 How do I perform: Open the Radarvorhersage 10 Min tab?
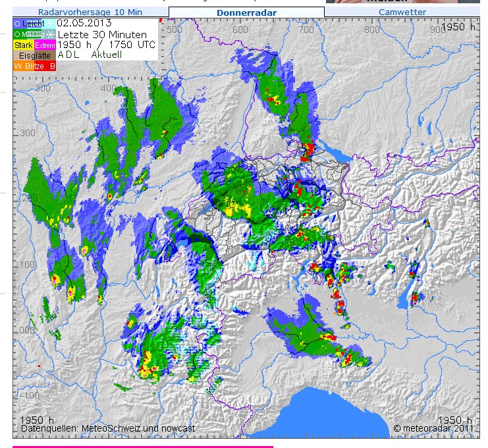[90, 12]
